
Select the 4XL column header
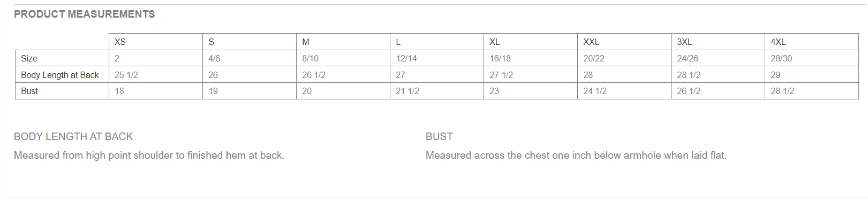[811, 42]
